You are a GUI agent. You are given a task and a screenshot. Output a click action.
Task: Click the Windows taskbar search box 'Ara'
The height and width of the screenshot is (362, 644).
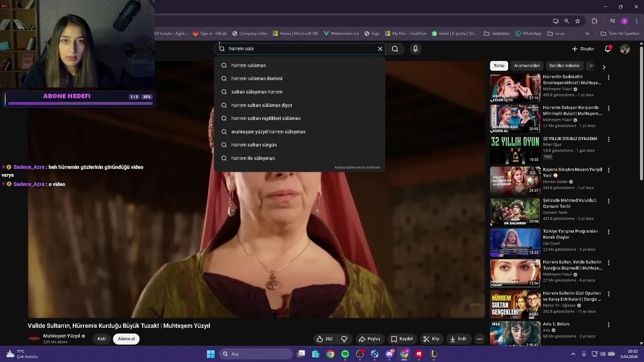pos(256,354)
